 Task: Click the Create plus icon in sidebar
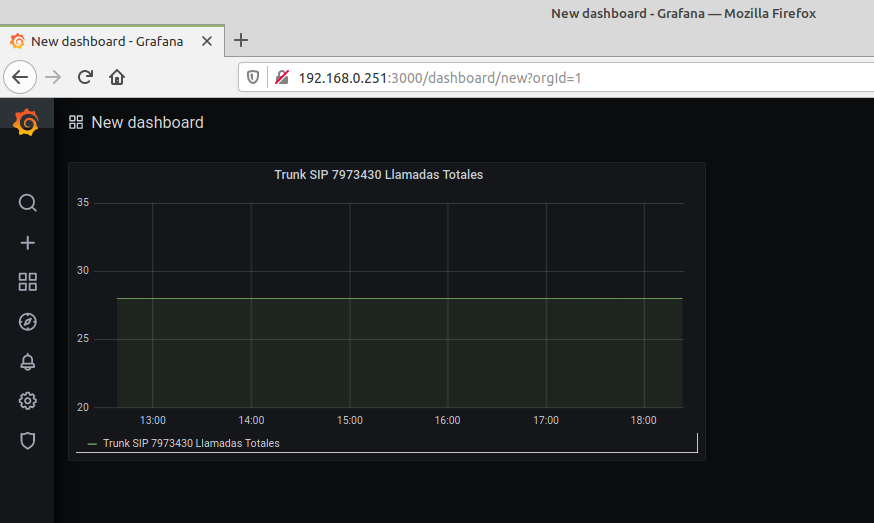28,243
